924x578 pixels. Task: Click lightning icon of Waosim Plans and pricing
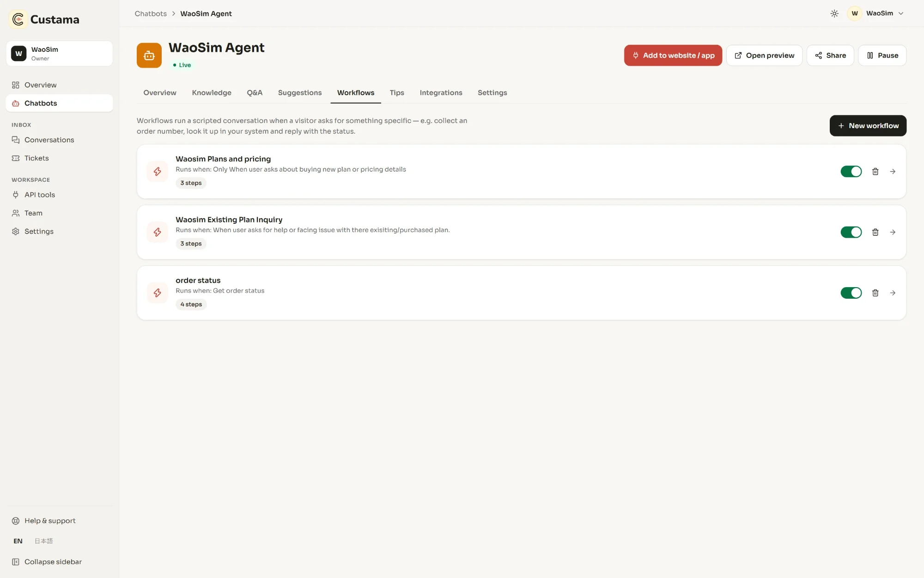[158, 172]
